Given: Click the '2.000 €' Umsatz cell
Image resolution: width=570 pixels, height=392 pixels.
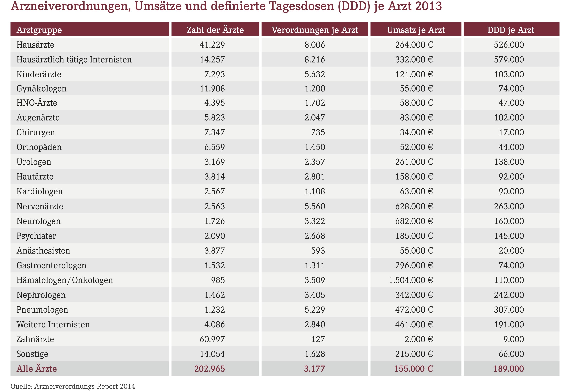Looking at the screenshot, I should click(419, 339).
